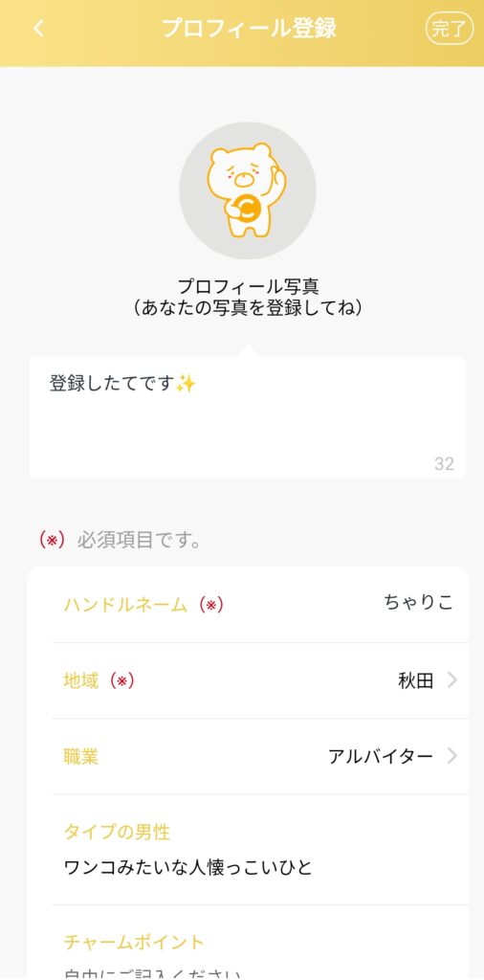Edit the タイプの男性 answer text

click(188, 867)
